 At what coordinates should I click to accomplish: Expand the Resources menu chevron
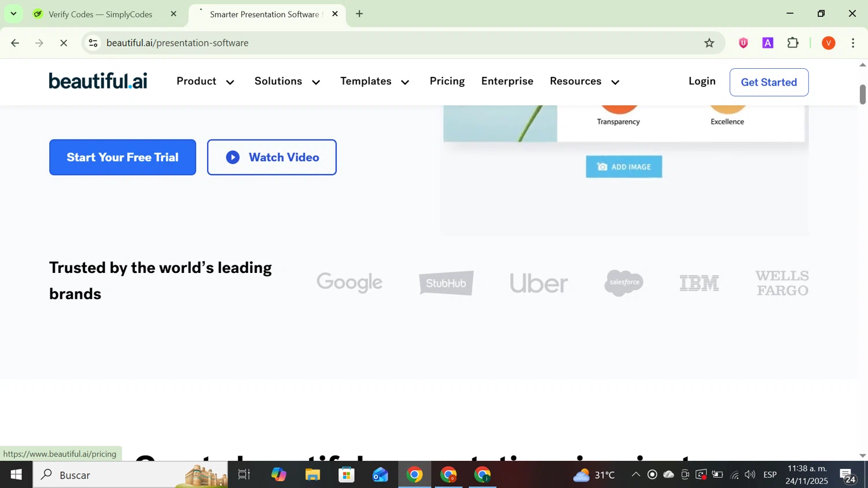click(x=616, y=83)
